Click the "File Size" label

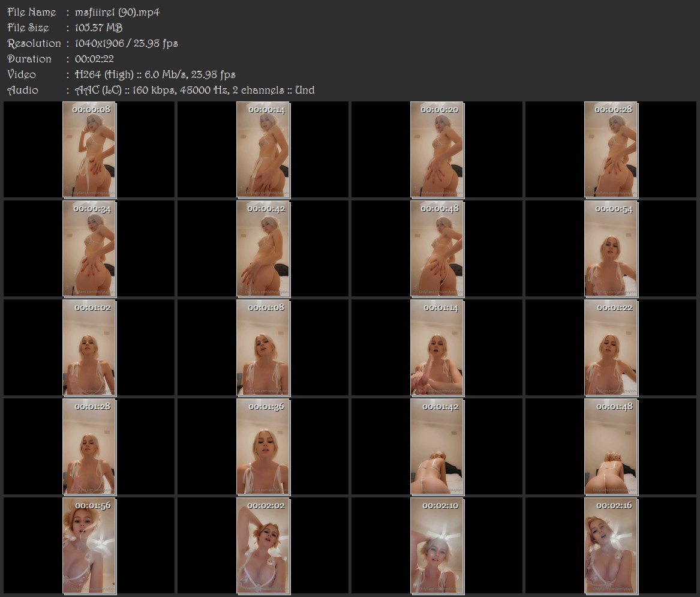(28, 28)
